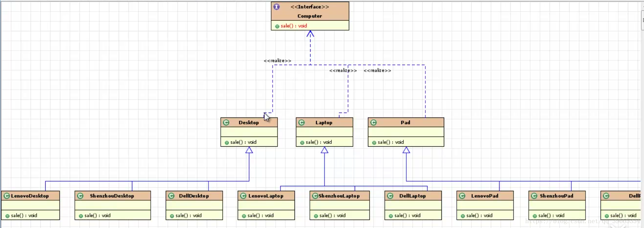Click the <<Interface>> stereotype label
Viewport: 644px width, 228px height.
click(309, 7)
